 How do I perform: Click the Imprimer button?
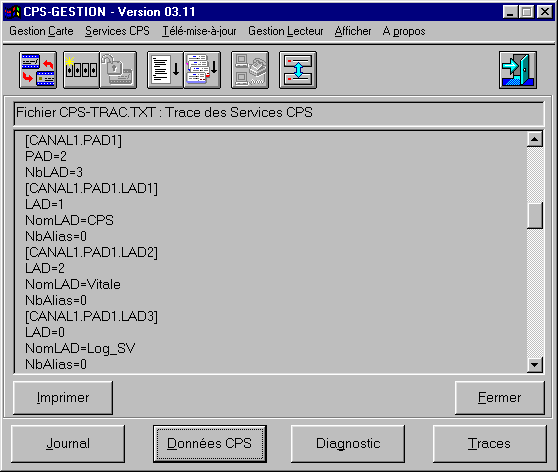pyautogui.click(x=63, y=398)
